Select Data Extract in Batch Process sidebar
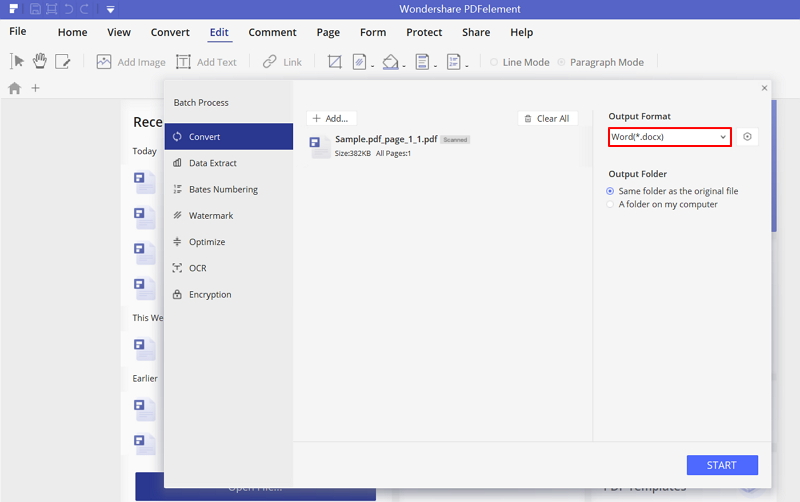 pos(229,163)
